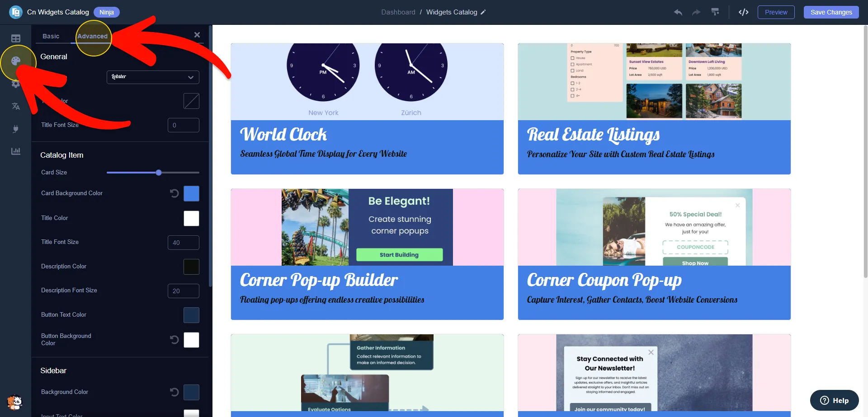This screenshot has width=868, height=417.
Task: Open the Button Background Color swatch
Action: coord(191,340)
